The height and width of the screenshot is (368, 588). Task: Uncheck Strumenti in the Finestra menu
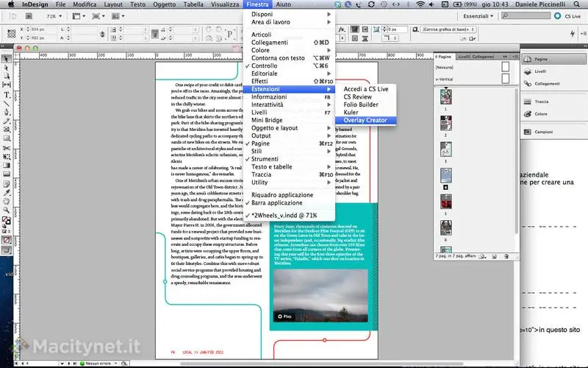(265, 159)
